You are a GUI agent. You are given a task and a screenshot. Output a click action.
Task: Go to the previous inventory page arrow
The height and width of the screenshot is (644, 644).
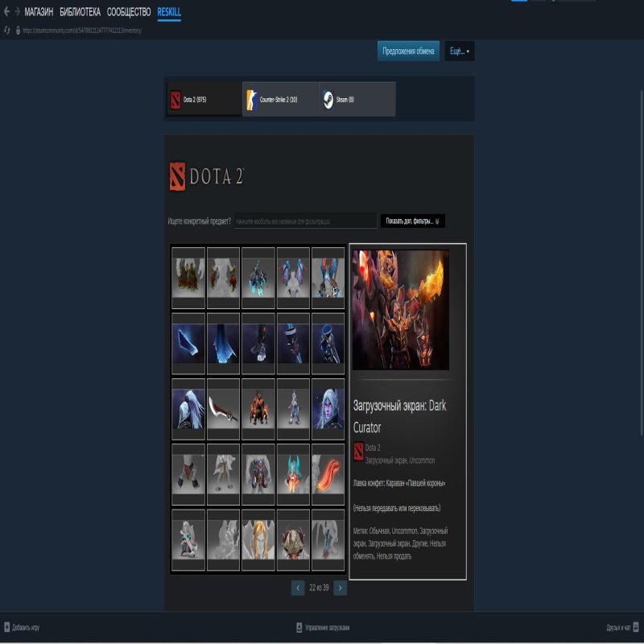coord(298,588)
